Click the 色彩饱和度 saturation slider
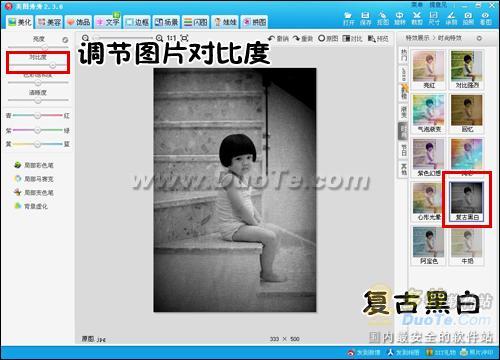The image size is (500, 360). pyautogui.click(x=38, y=82)
